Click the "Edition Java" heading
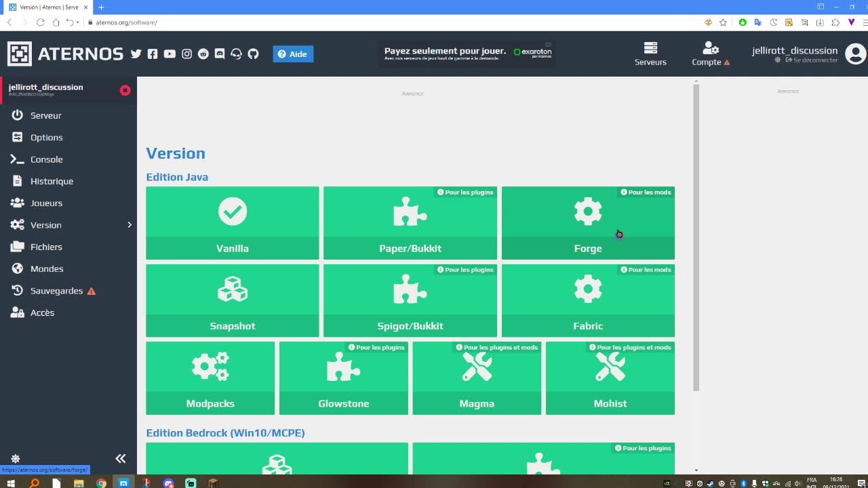868x488 pixels. click(x=177, y=177)
